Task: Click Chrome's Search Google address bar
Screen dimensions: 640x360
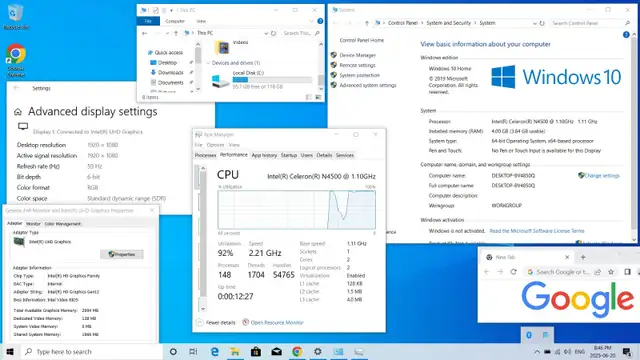Action: tap(562, 272)
